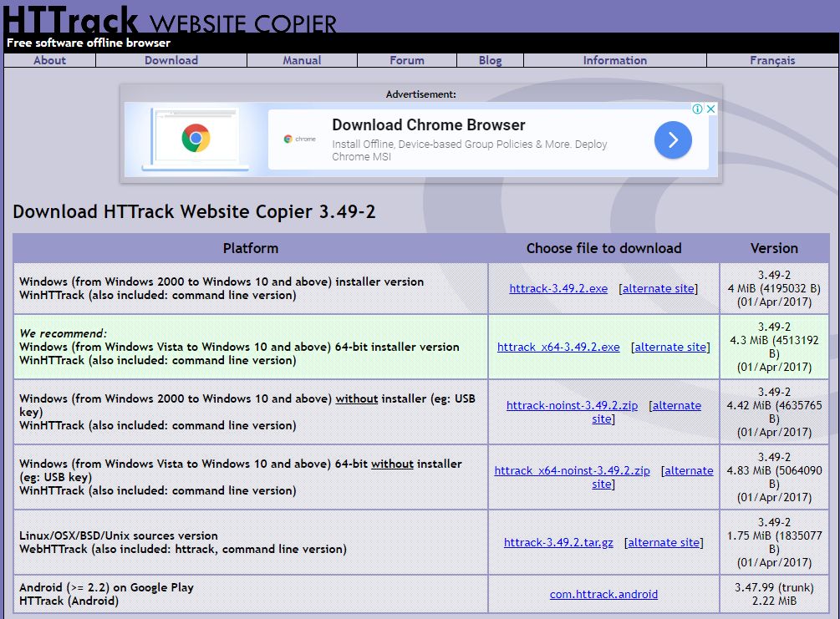Click the Free software offline browser tagline

coord(89,43)
